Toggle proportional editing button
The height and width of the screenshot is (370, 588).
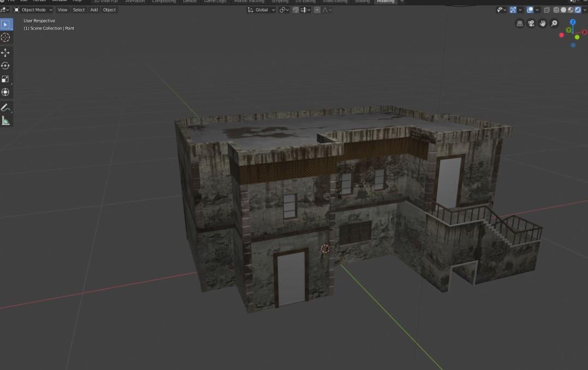[x=317, y=10]
